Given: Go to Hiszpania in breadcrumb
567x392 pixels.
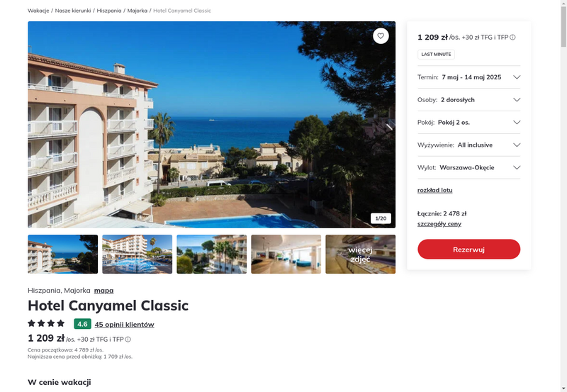Looking at the screenshot, I should pos(109,11).
